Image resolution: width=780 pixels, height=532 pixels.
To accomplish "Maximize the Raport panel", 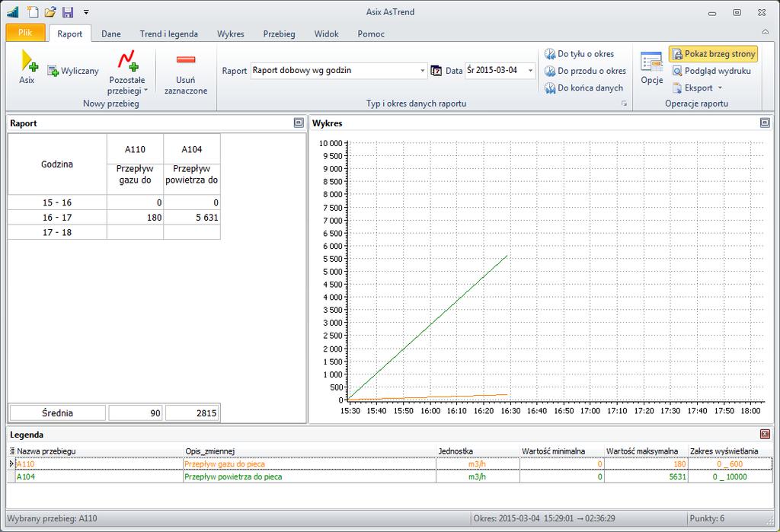I will [x=299, y=123].
